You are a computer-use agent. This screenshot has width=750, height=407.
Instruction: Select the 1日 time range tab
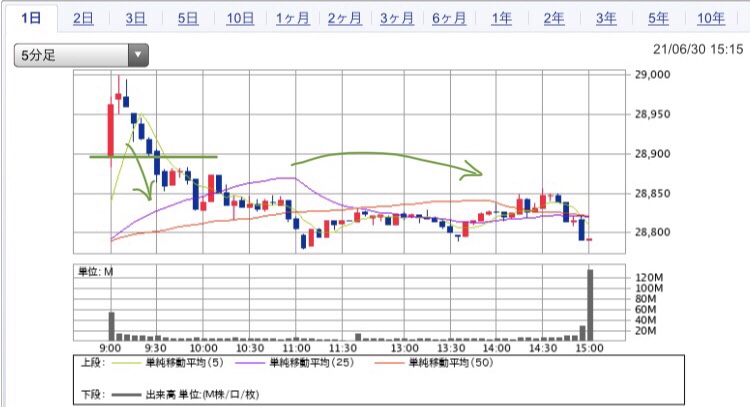31,18
